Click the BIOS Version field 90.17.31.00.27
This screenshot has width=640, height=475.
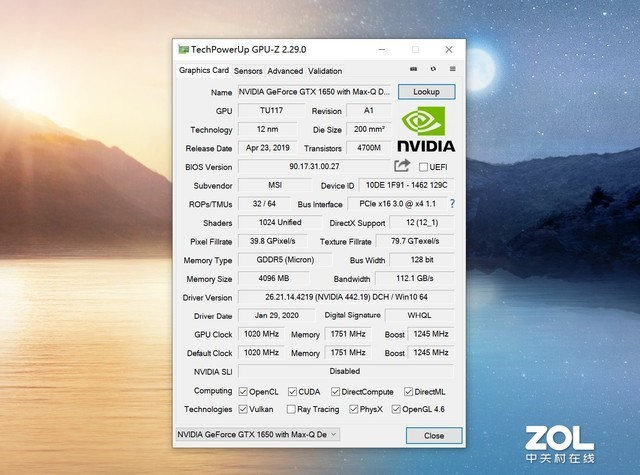point(314,166)
